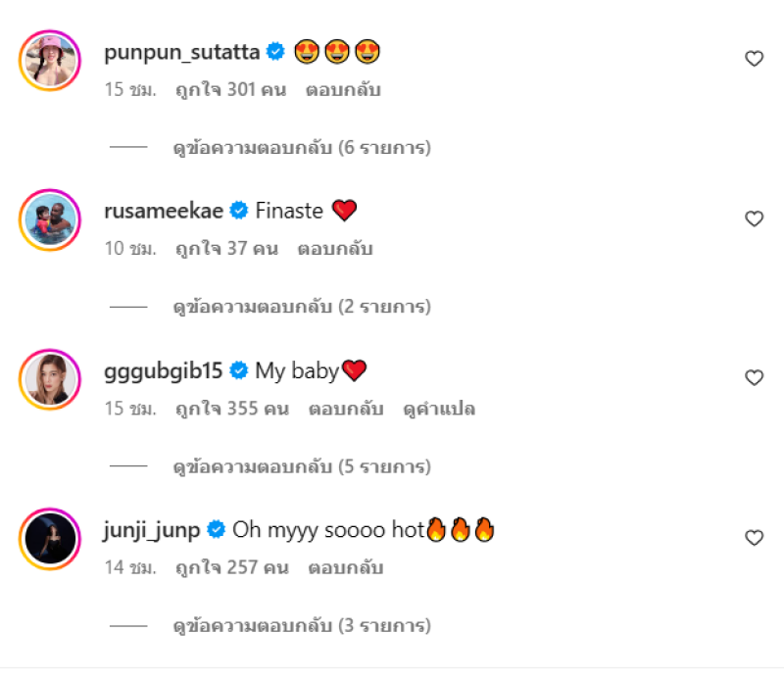View the 355 likes on gggubgib15's comment

click(x=231, y=409)
